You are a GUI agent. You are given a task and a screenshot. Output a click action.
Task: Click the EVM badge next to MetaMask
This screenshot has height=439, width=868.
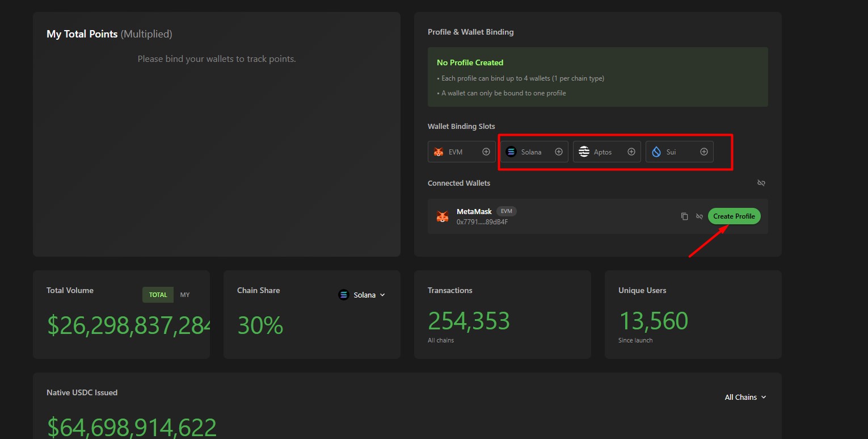[507, 211]
